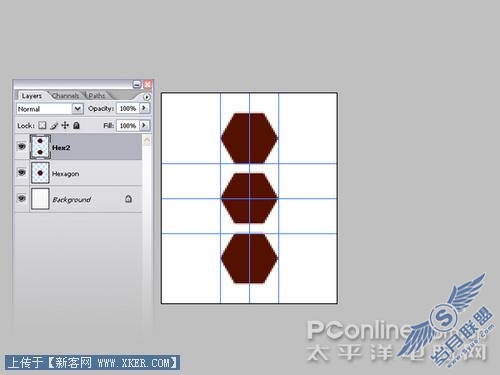
Task: Click the middle hexagon on canvas
Action: (x=249, y=198)
